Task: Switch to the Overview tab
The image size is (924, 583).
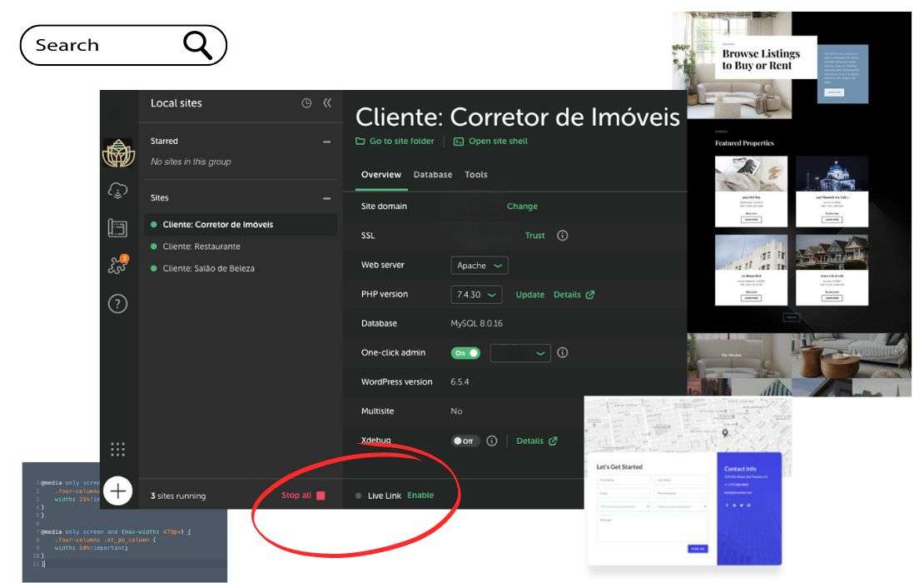Action: click(x=380, y=175)
